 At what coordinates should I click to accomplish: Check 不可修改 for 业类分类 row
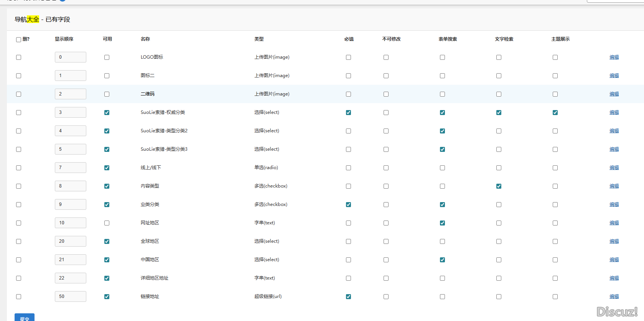386,204
